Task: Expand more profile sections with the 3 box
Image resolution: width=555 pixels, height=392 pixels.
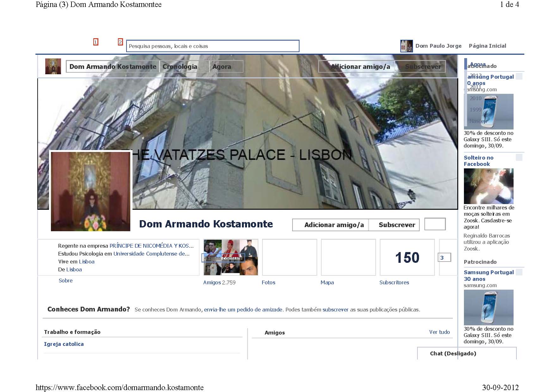Action: coord(444,257)
